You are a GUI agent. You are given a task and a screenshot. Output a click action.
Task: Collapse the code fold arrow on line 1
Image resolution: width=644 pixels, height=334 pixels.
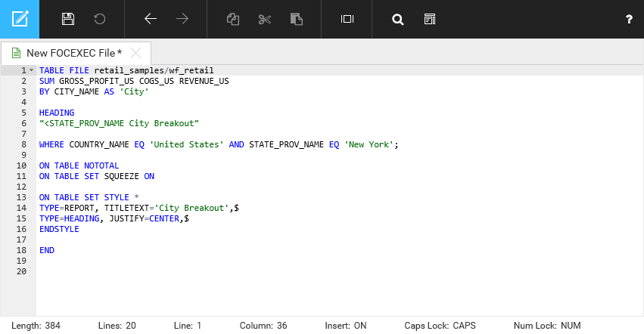pos(32,70)
